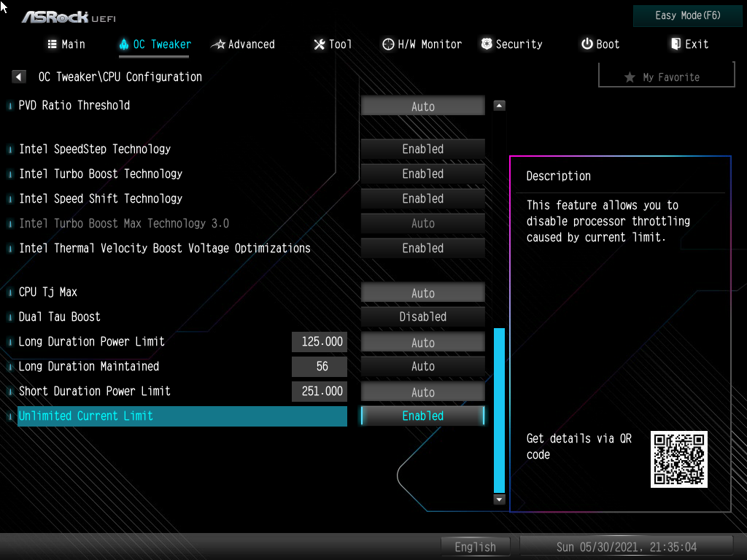Click the Advanced tab star icon
747x560 pixels.
218,44
